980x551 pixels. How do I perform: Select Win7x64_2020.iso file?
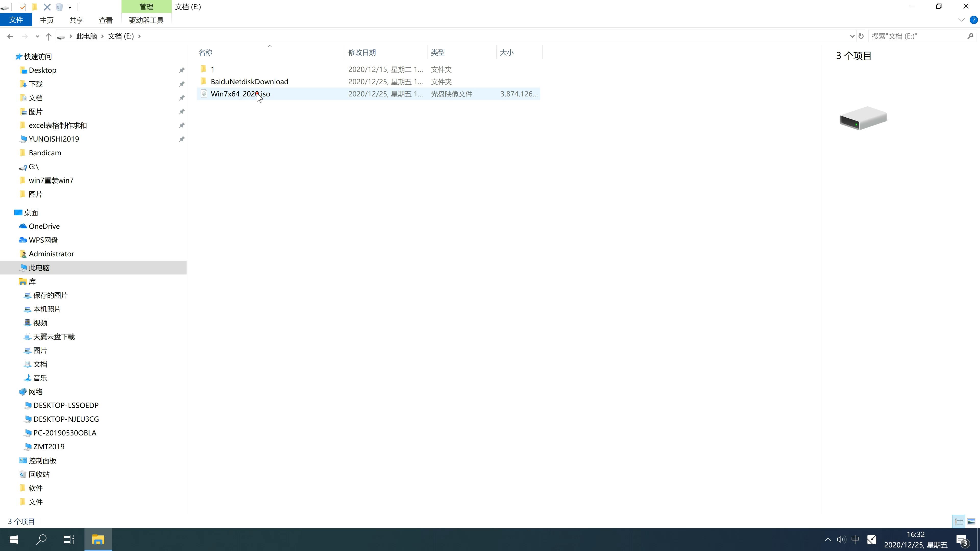(x=240, y=94)
